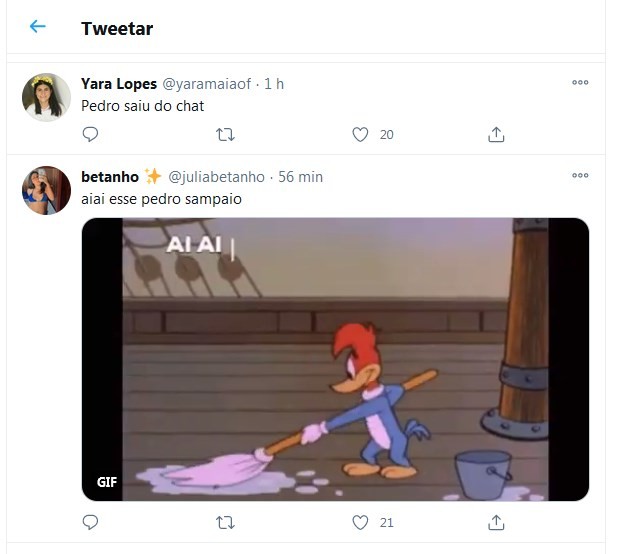Open more options for betanho's tweet

pyautogui.click(x=580, y=176)
